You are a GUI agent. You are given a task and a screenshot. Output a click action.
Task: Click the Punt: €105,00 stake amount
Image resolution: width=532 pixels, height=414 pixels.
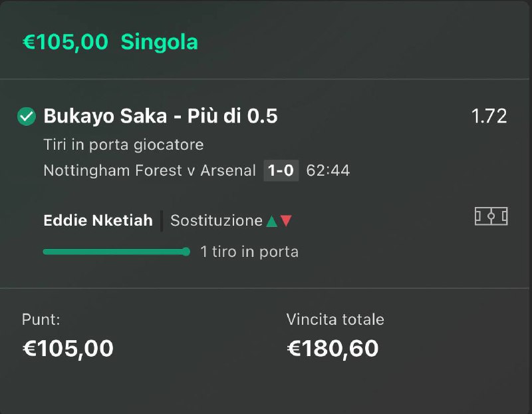click(x=68, y=349)
